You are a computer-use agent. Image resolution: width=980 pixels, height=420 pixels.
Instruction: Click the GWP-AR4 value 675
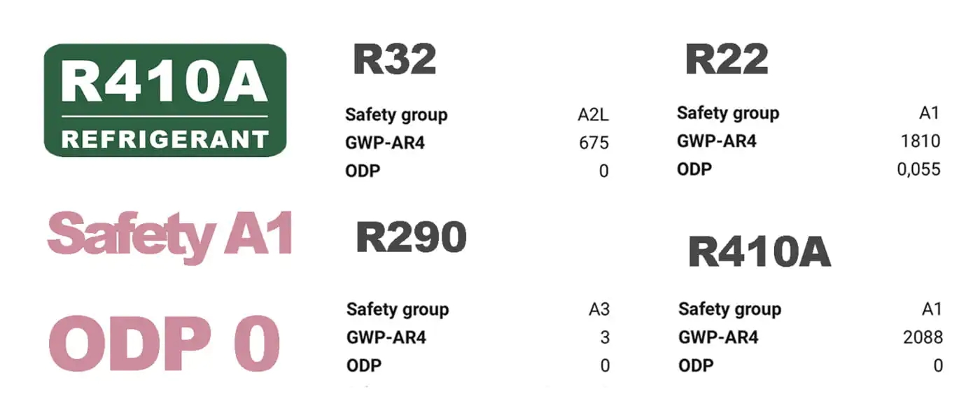(x=594, y=143)
